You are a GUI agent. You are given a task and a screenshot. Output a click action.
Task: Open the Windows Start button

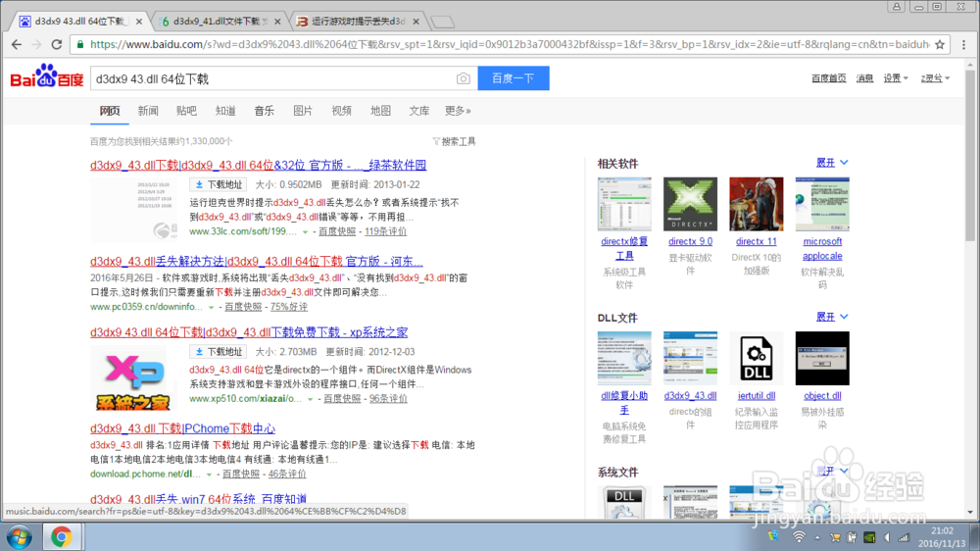(x=19, y=537)
